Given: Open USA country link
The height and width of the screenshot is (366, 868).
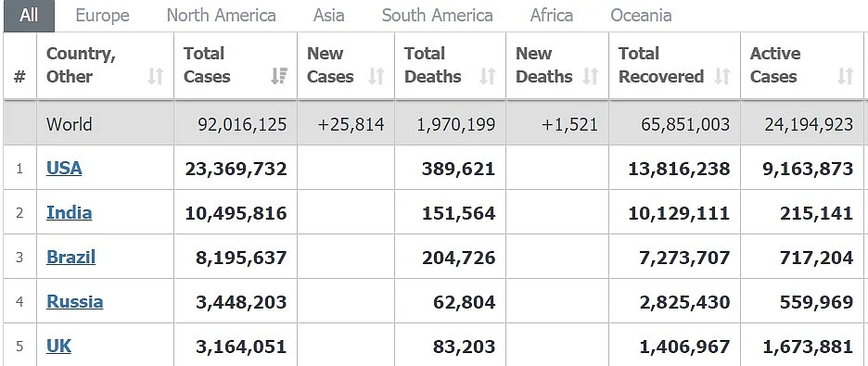Looking at the screenshot, I should click(64, 168).
